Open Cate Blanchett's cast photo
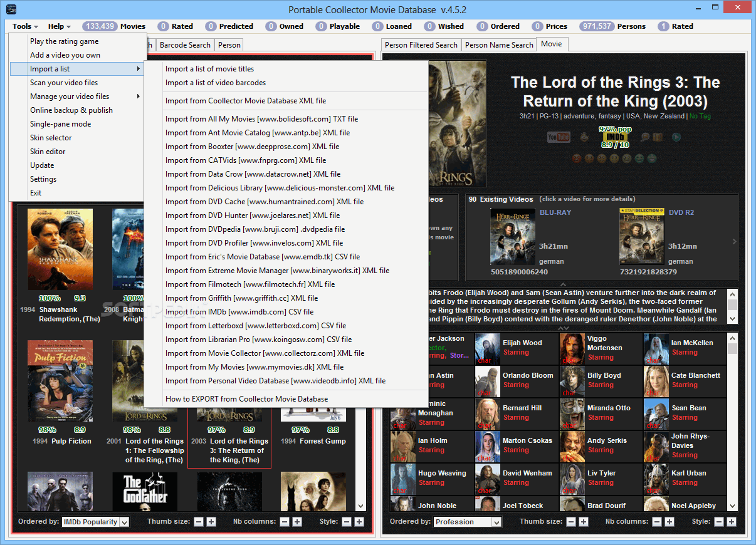Viewport: 756px width, 545px height. tap(656, 381)
